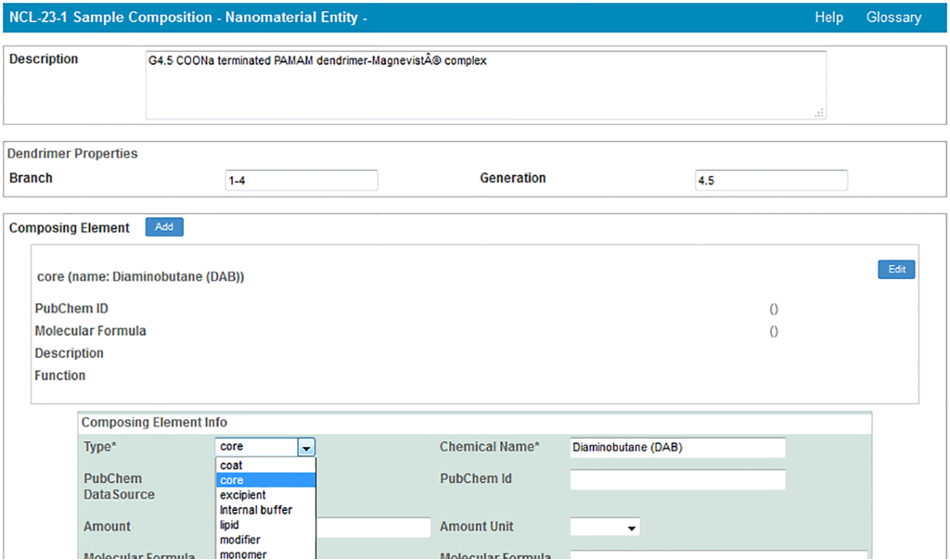
Task: Add a new Composing Element
Action: [x=164, y=227]
